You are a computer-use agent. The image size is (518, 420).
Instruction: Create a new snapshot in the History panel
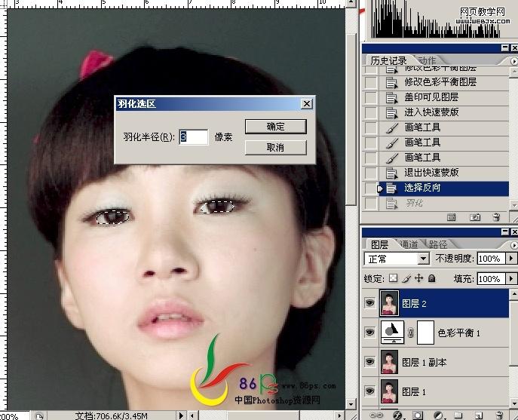pyautogui.click(x=475, y=217)
